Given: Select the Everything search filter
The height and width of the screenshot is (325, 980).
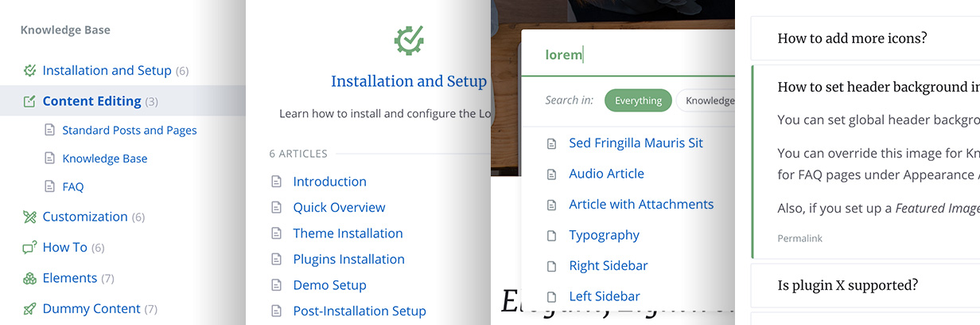Looking at the screenshot, I should (x=638, y=100).
